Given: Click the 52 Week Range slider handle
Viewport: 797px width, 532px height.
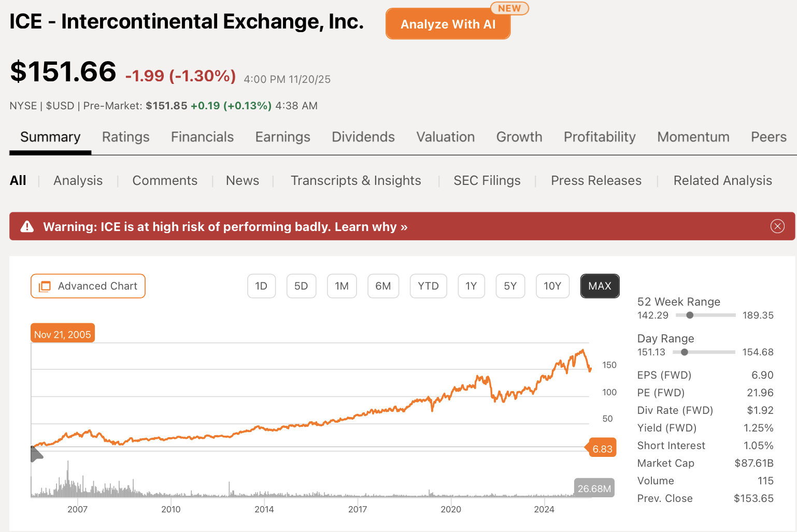Looking at the screenshot, I should (689, 315).
